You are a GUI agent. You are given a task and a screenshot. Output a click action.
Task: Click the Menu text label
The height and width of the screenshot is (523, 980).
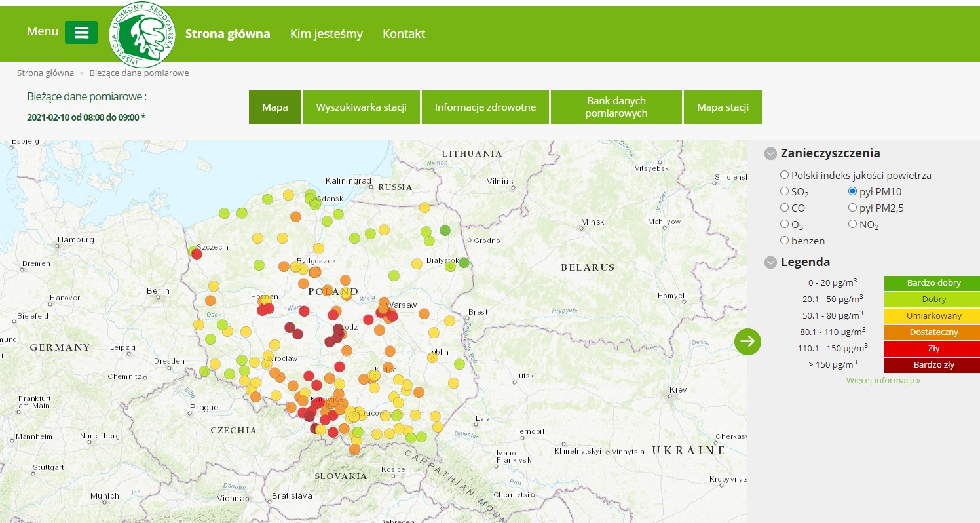(x=43, y=31)
